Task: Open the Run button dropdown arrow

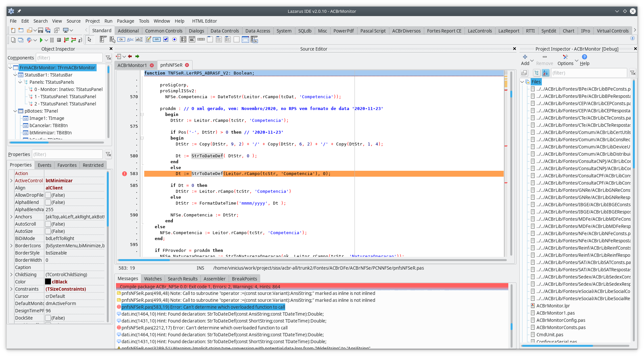Action: pyautogui.click(x=46, y=40)
